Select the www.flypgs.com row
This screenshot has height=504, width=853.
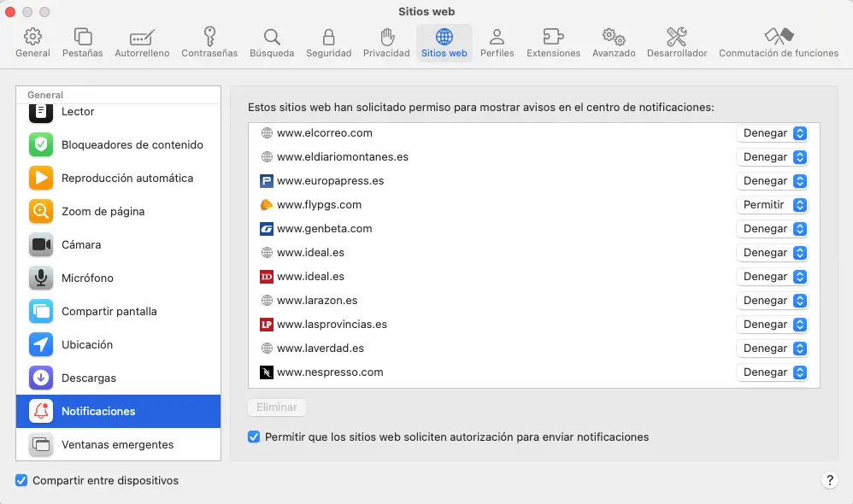[533, 205]
